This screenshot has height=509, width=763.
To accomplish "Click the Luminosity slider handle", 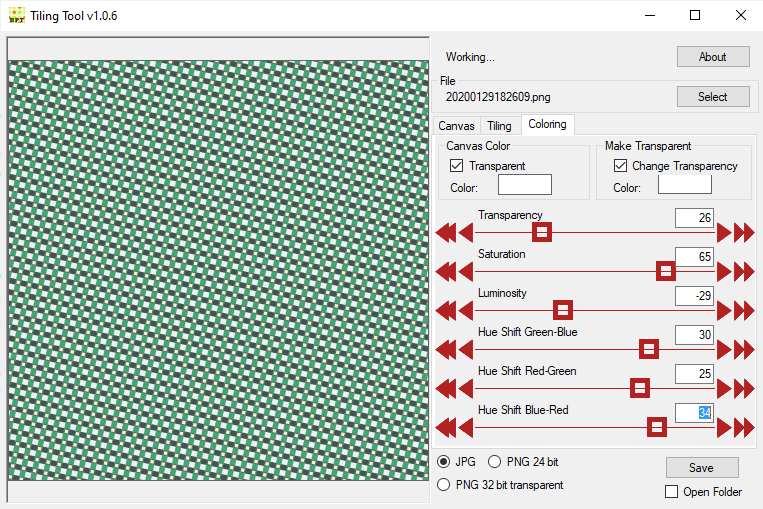I will (x=563, y=310).
